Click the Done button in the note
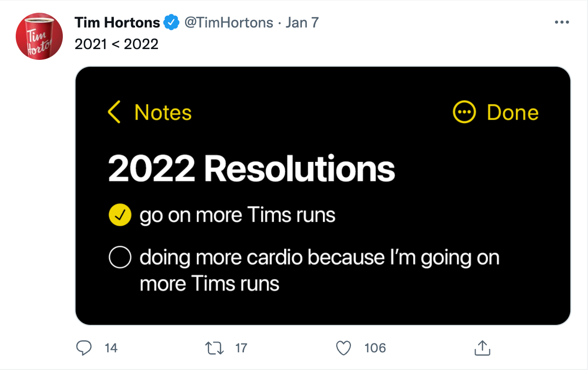This screenshot has height=370, width=588. pyautogui.click(x=512, y=112)
